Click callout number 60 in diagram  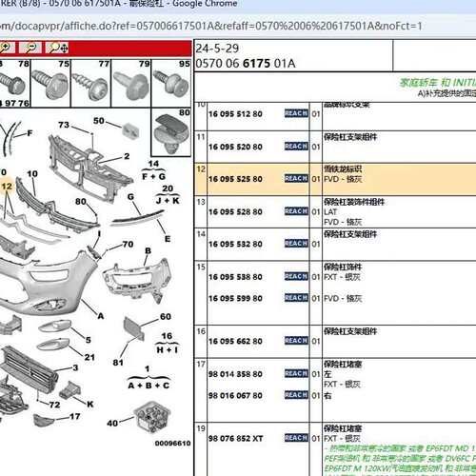pos(166,316)
